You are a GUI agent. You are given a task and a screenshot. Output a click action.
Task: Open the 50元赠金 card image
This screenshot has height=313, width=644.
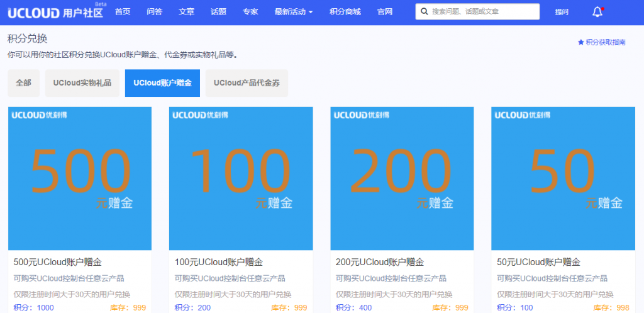(563, 178)
